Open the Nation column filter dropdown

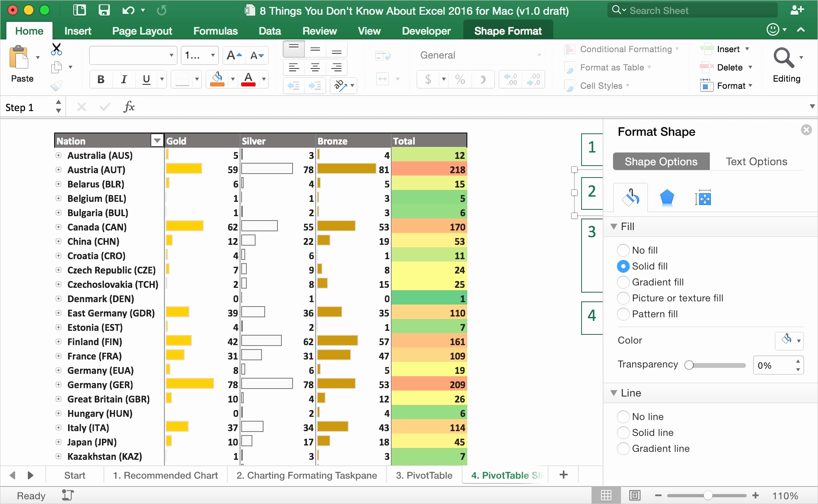click(157, 141)
